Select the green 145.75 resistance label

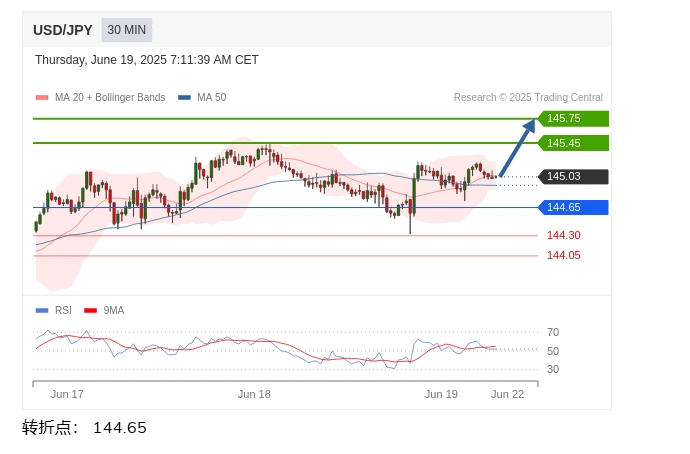[x=573, y=118]
